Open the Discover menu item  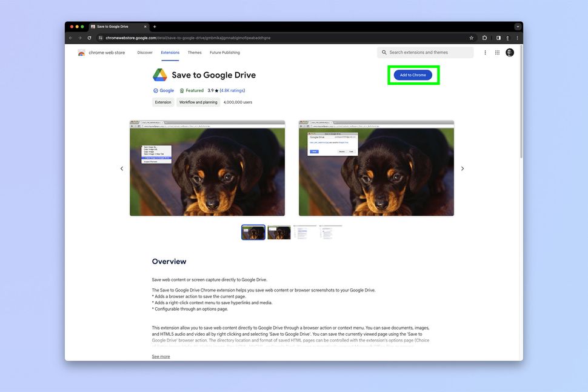tap(145, 52)
